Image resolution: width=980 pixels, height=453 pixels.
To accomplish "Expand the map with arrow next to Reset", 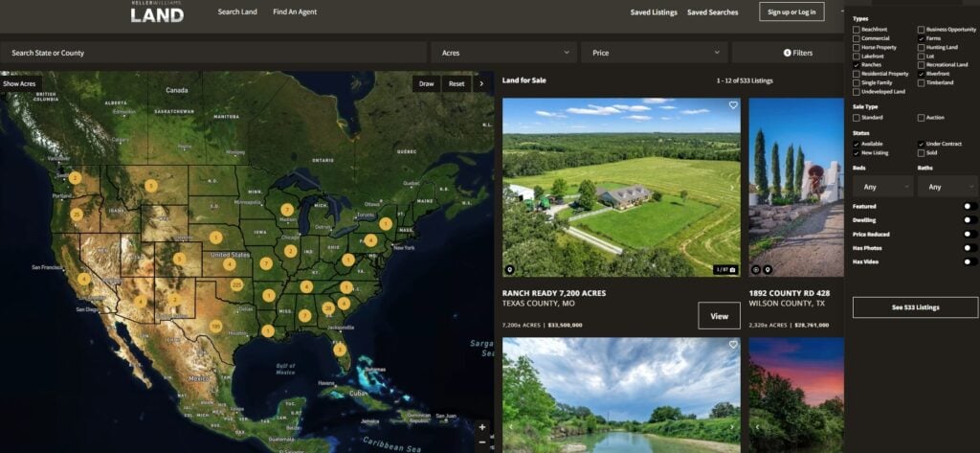I will pos(480,84).
